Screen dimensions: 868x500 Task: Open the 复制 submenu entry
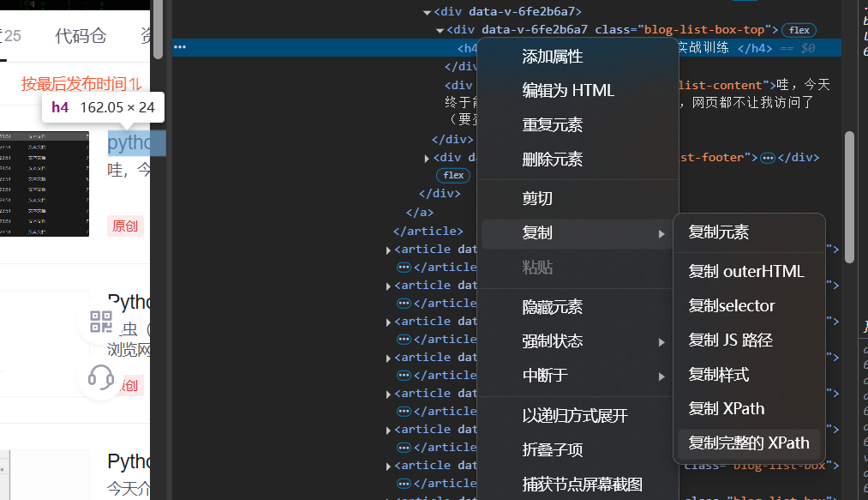click(578, 232)
